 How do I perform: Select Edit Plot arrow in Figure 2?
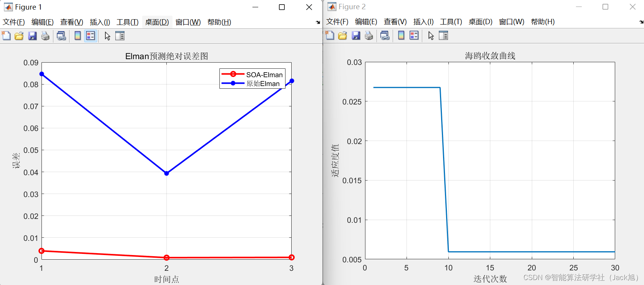coord(431,36)
